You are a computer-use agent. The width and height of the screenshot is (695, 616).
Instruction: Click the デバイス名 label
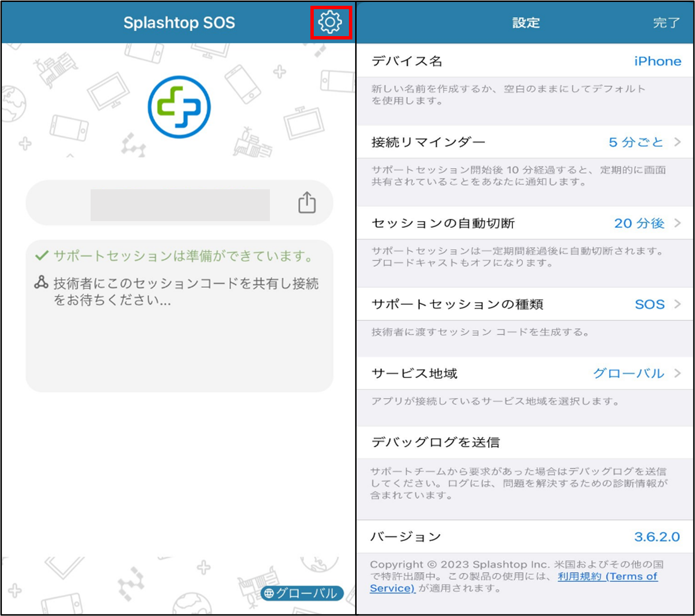pos(407,61)
